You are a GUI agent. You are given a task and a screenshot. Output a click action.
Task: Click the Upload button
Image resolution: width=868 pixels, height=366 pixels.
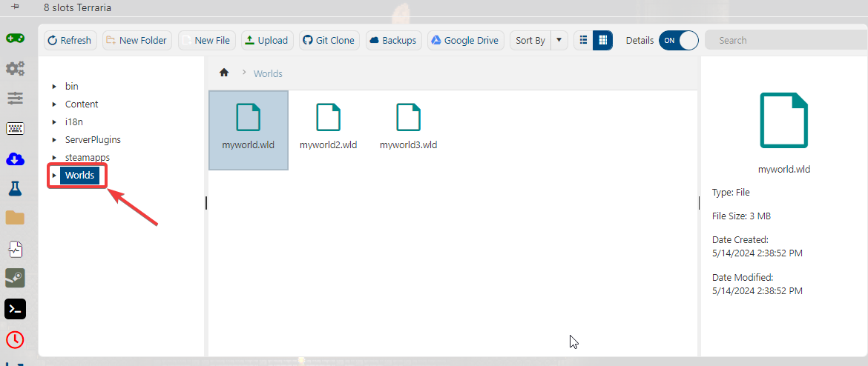pos(267,40)
